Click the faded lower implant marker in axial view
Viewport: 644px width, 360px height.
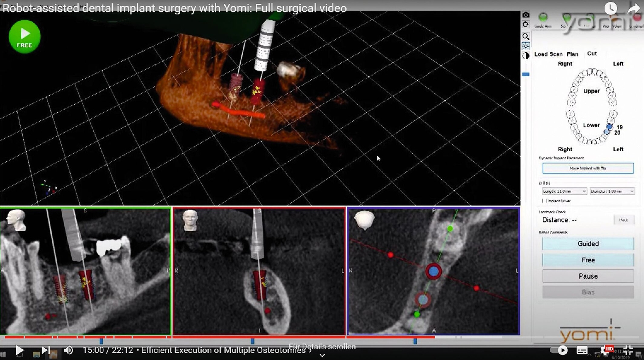point(423,300)
